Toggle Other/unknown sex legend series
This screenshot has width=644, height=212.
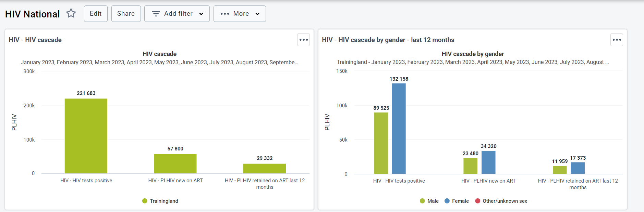pyautogui.click(x=501, y=201)
